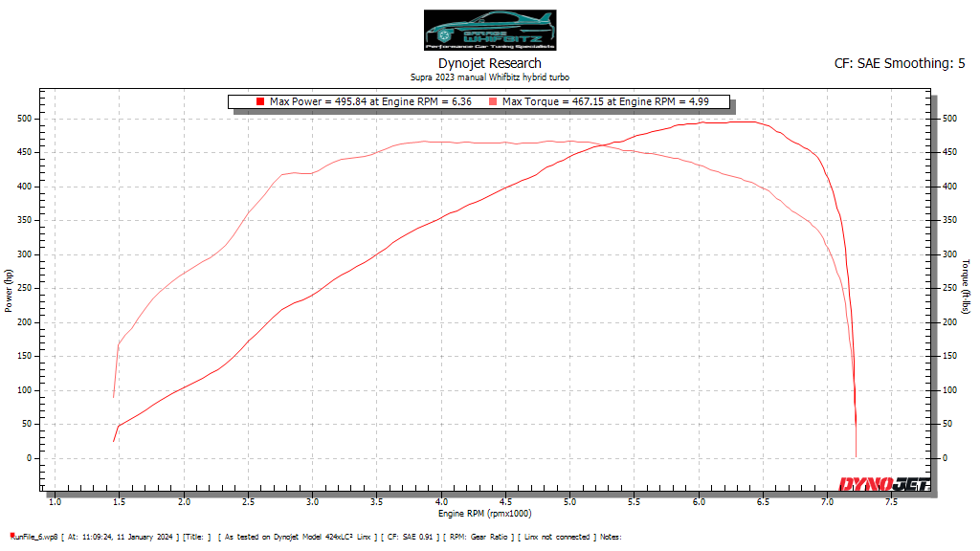Click the 450 value on the Torque axis
The width and height of the screenshot is (980, 551).
pos(949,152)
